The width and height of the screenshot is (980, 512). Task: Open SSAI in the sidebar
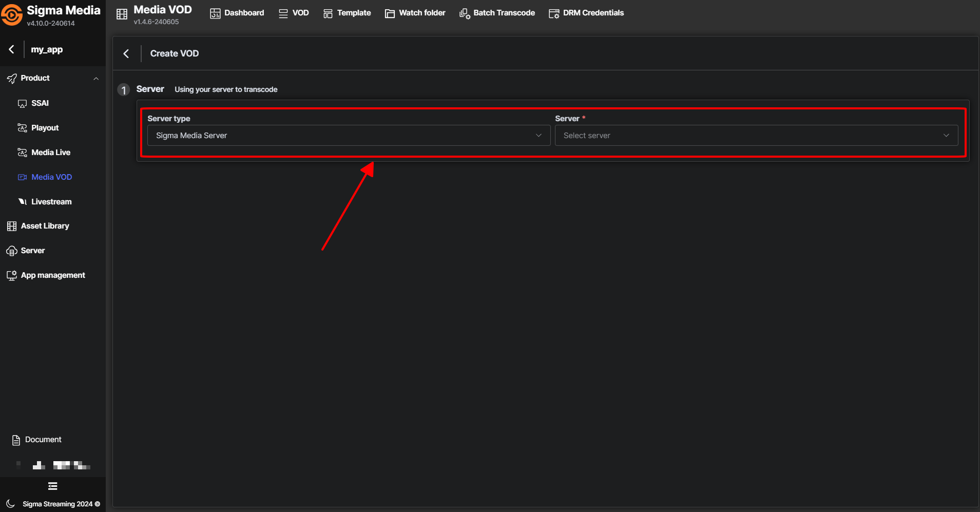(40, 103)
